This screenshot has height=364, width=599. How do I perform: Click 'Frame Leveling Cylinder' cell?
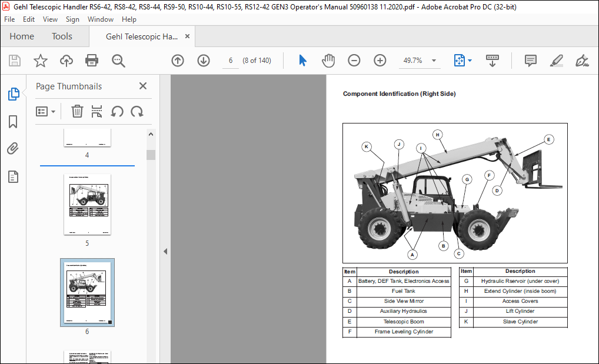click(x=404, y=332)
